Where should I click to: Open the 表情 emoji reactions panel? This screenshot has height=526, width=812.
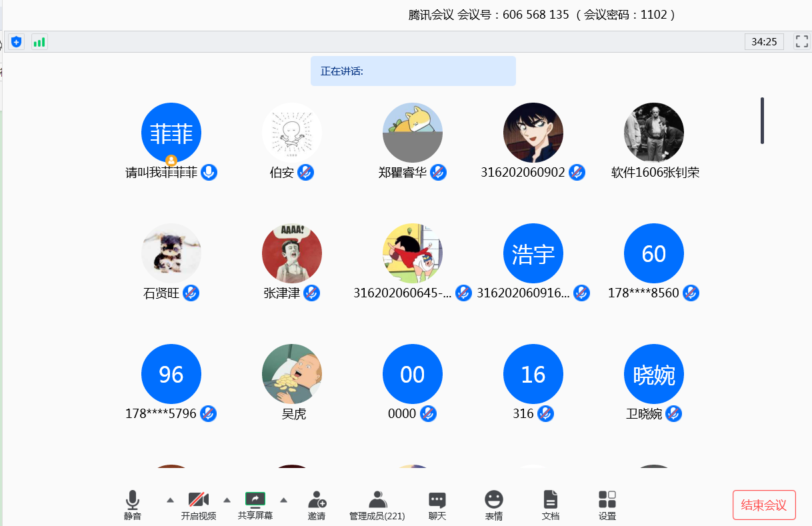(493, 505)
